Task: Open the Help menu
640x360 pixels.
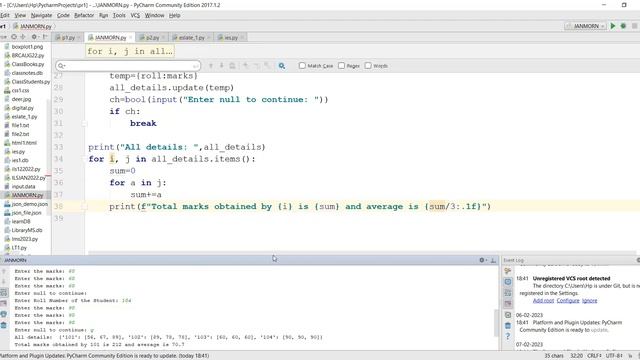Action: (x=174, y=16)
